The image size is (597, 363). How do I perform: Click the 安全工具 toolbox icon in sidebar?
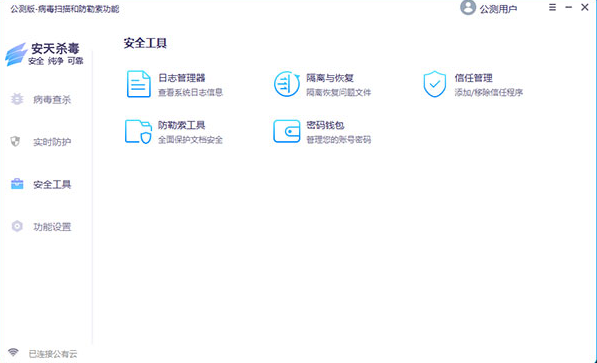[17, 184]
